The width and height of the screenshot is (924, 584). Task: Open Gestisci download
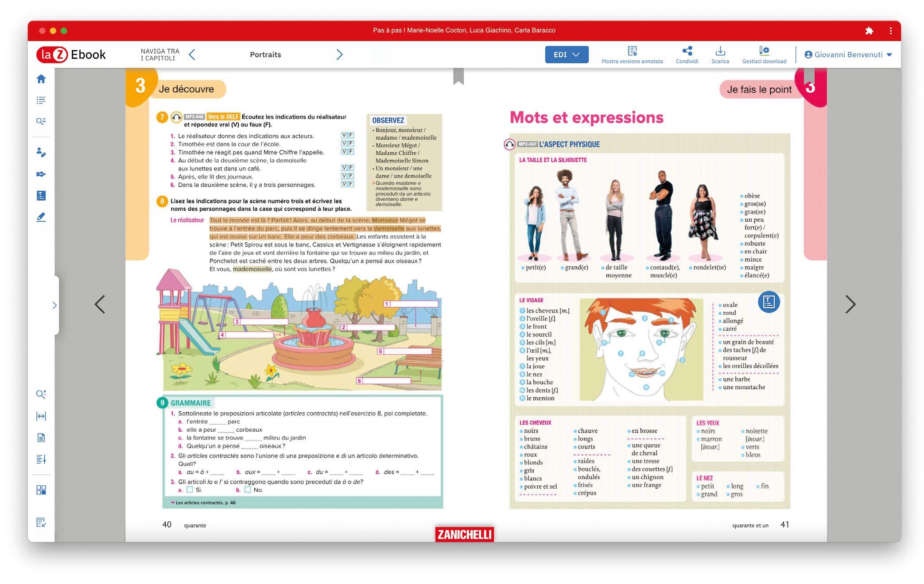(x=764, y=54)
